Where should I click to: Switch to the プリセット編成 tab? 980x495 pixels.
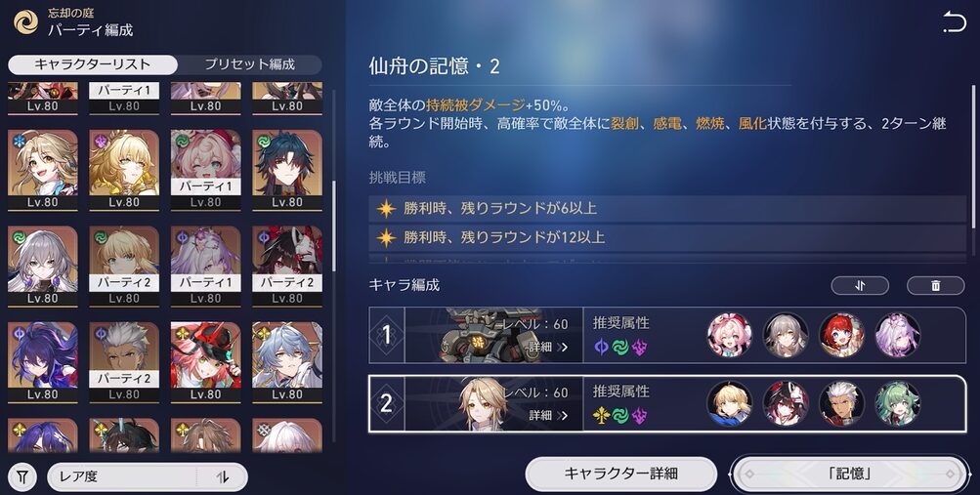coord(249,64)
